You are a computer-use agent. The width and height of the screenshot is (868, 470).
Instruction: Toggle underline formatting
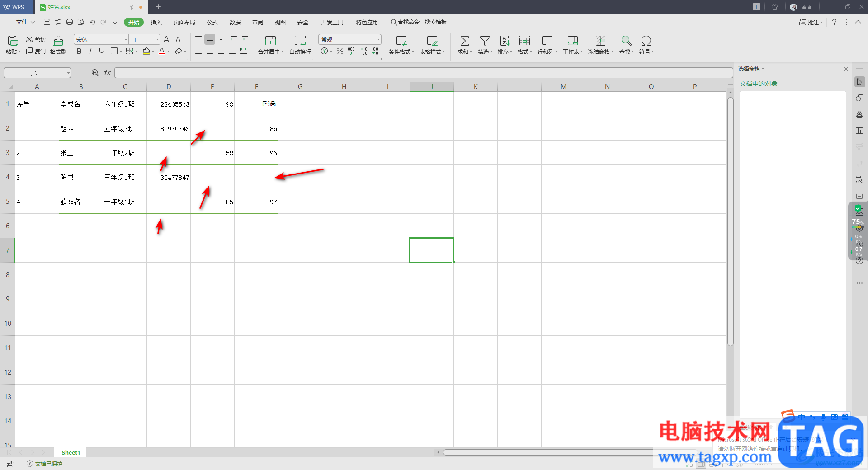(102, 51)
